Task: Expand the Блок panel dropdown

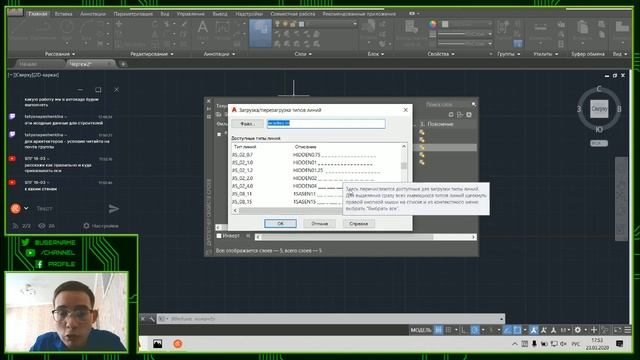Action: coord(376,54)
